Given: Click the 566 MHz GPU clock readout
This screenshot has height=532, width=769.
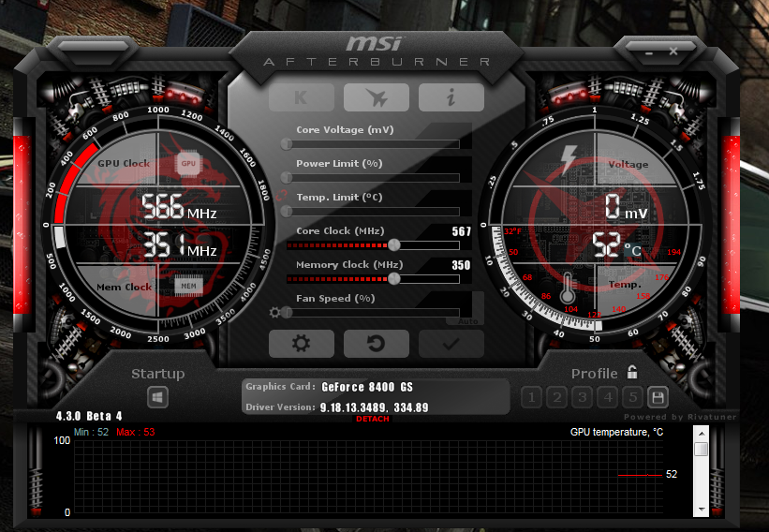Looking at the screenshot, I should 179,207.
